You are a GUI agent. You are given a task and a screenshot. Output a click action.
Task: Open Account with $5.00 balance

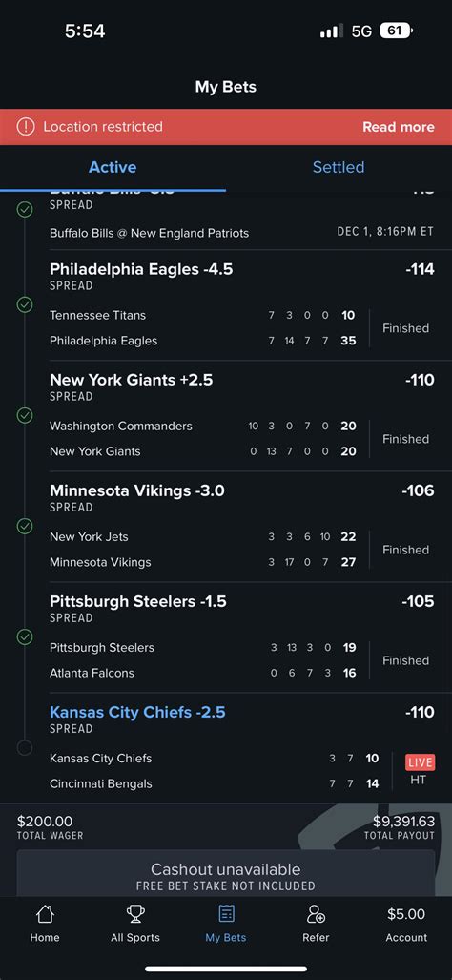click(406, 925)
